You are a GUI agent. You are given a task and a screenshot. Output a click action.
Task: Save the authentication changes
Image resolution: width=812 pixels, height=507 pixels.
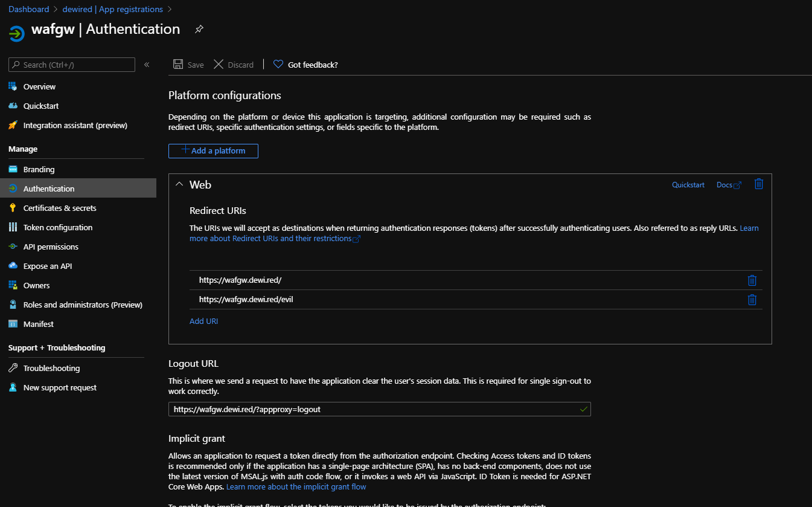pos(188,64)
